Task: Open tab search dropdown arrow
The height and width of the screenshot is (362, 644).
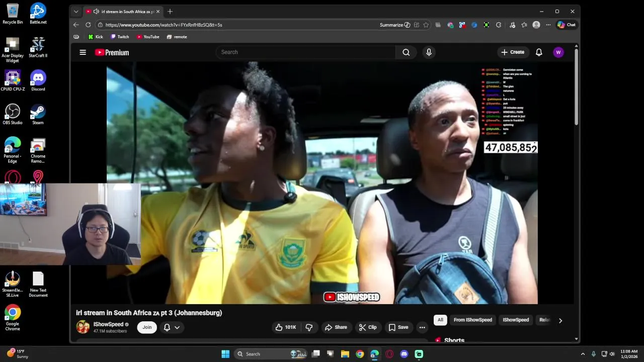Action: [76, 12]
